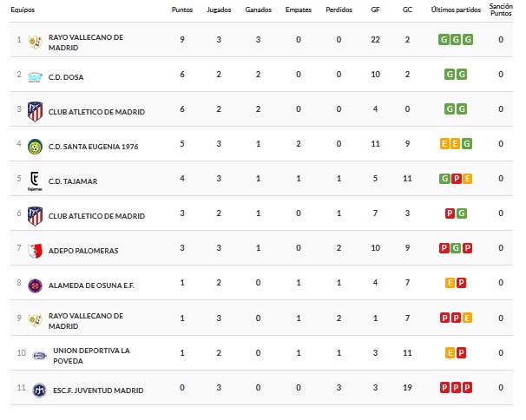Click the Últimos partidos column header
The height and width of the screenshot is (420, 526).
coord(455,10)
